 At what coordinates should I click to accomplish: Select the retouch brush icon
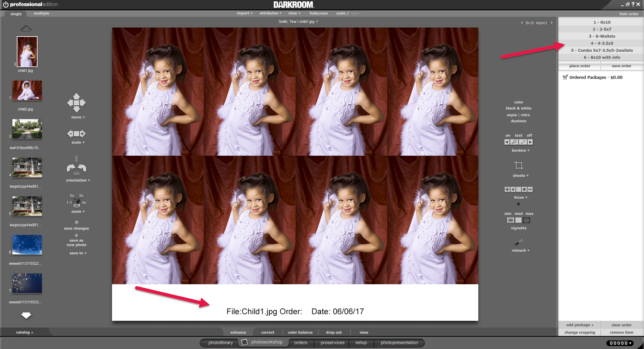point(519,243)
